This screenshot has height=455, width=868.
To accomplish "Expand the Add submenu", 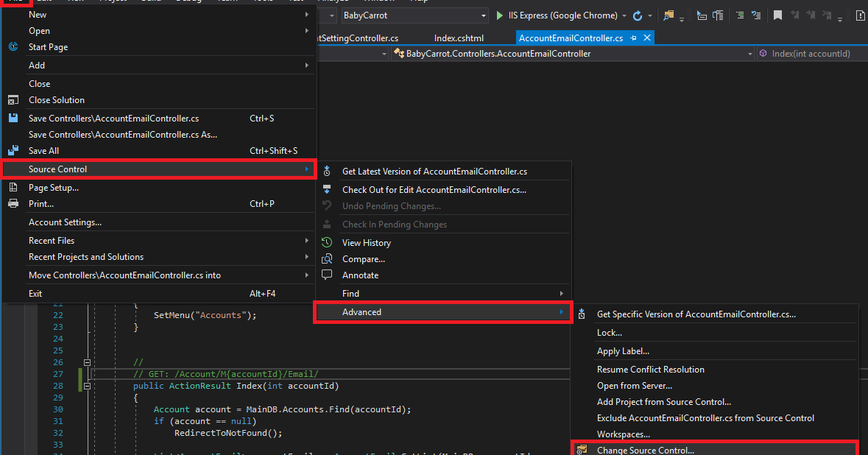I will tap(159, 66).
